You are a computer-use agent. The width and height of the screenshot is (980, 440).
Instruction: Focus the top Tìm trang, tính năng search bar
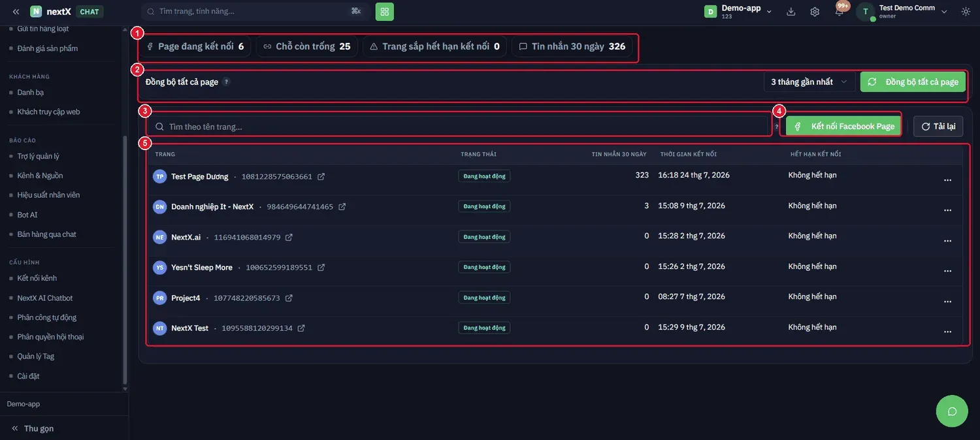coord(255,11)
